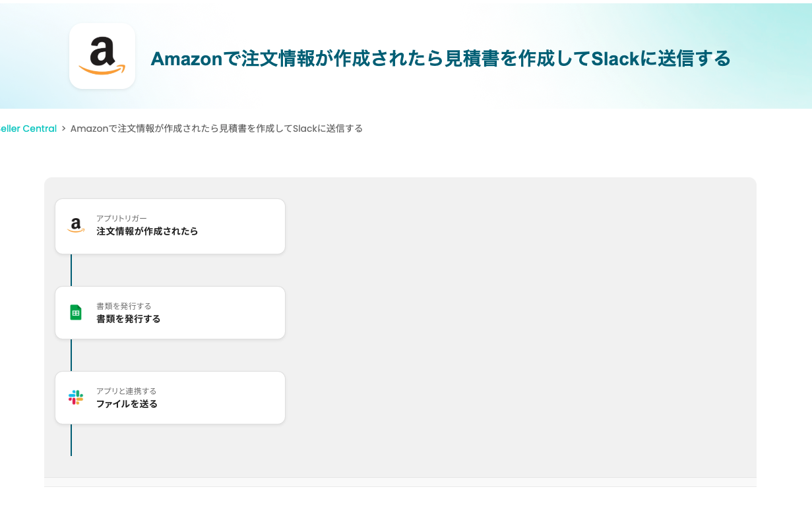
Task: Click the large Amazon logo in header
Action: [102, 56]
